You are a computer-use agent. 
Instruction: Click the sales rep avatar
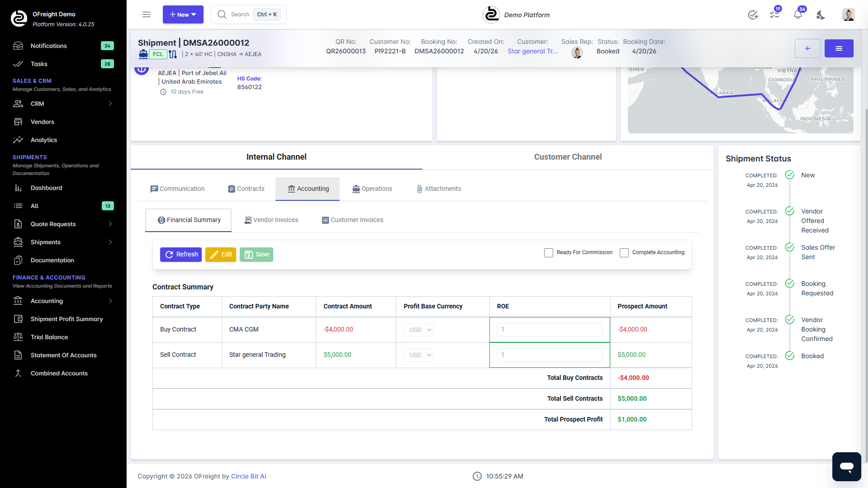[577, 52]
